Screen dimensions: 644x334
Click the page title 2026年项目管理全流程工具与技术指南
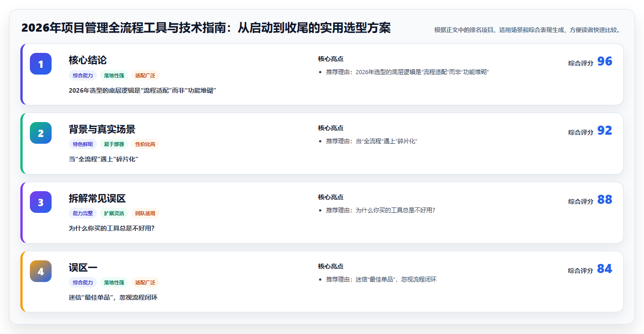(x=206, y=28)
